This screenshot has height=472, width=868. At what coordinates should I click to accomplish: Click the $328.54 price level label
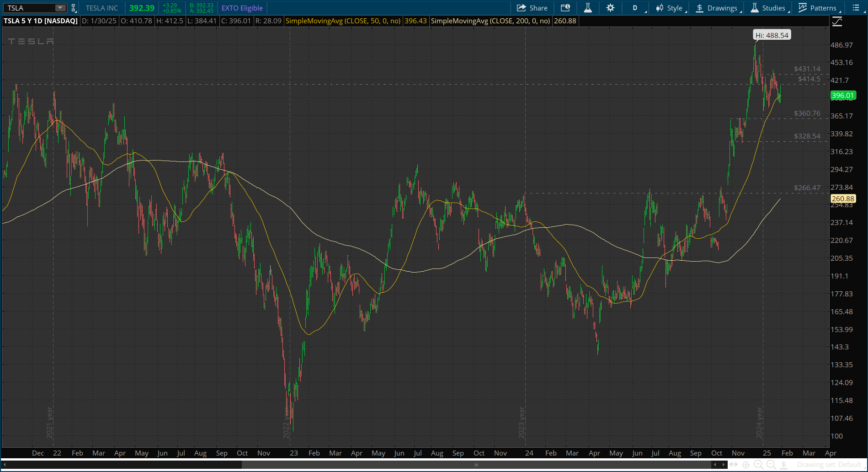807,136
